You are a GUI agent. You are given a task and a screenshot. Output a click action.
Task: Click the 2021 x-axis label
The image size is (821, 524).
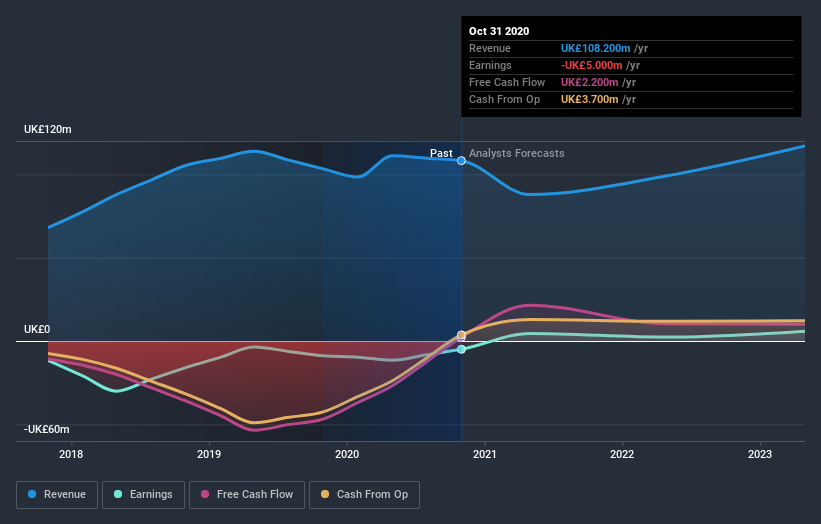(485, 454)
